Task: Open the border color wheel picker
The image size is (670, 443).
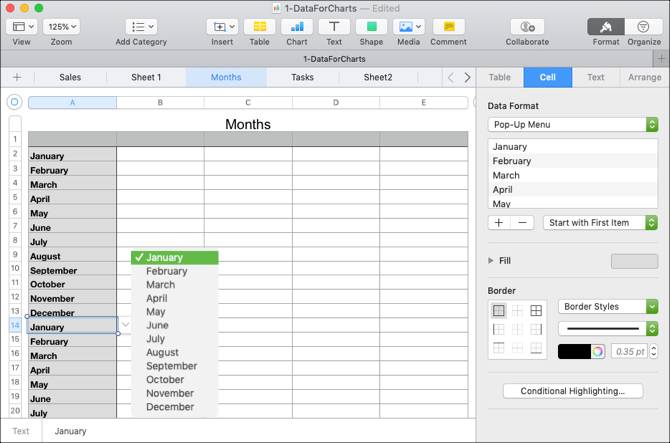Action: [x=598, y=352]
